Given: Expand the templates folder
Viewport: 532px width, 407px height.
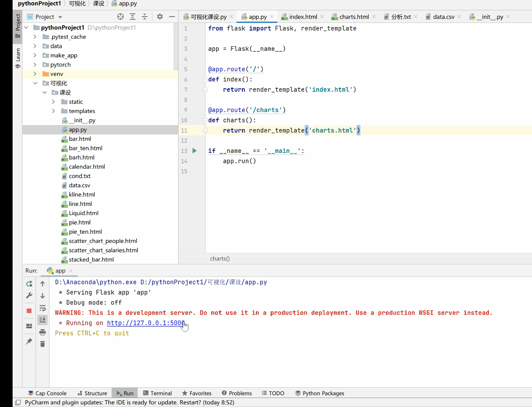Looking at the screenshot, I should (x=54, y=111).
